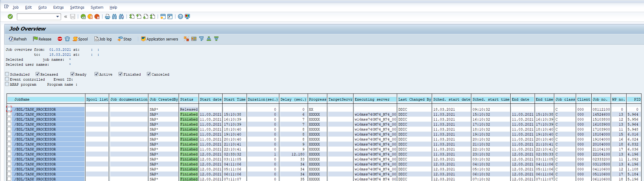Screen dimensions: 644x181
Task: Uncheck the Canceled status checkbox
Action: point(149,74)
